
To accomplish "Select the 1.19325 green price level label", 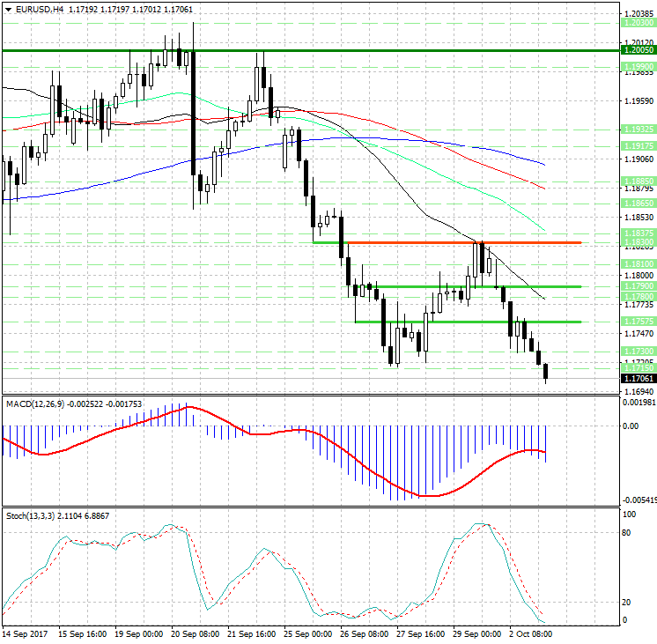I will [x=637, y=129].
